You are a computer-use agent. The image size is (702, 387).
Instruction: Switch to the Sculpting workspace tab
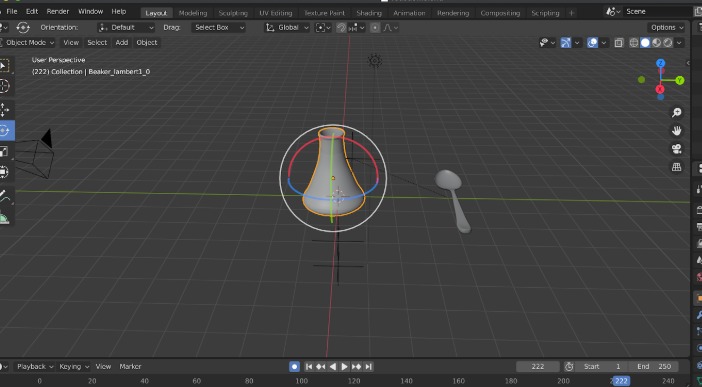click(x=233, y=13)
